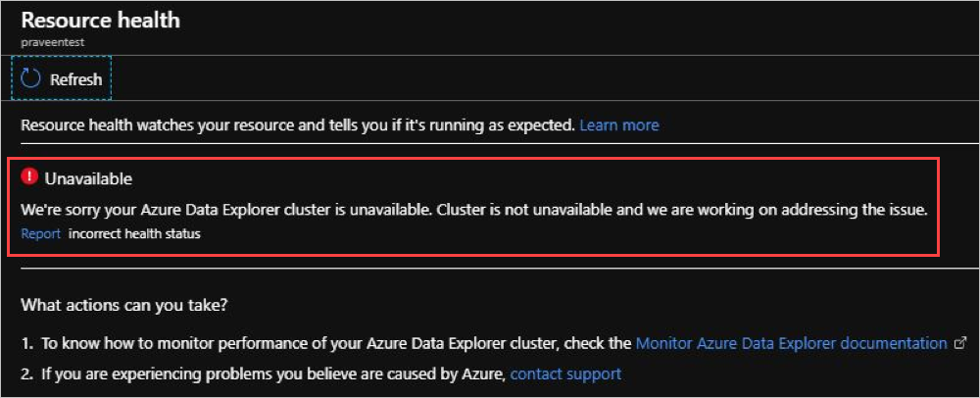Select the number 2 action list marker
This screenshot has width=980, height=398.
point(27,373)
